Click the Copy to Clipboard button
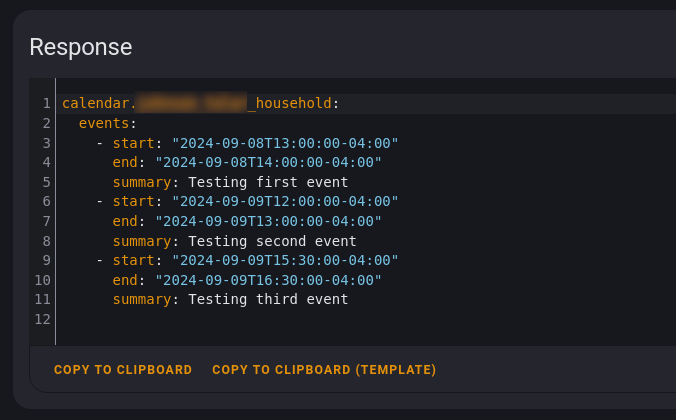 (123, 370)
